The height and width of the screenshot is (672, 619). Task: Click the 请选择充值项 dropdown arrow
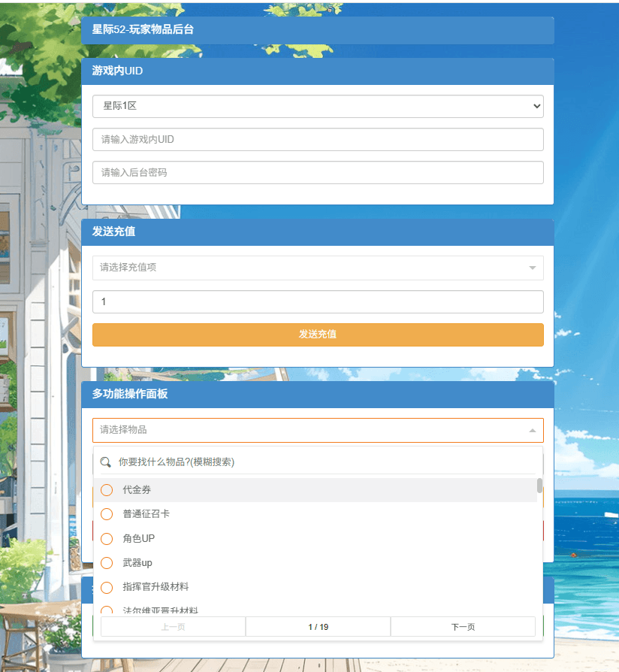[532, 268]
